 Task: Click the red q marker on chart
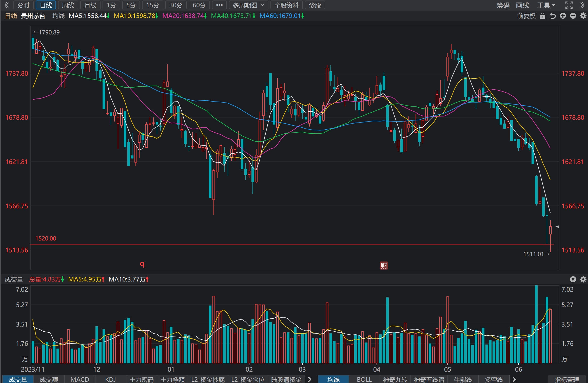(x=142, y=264)
